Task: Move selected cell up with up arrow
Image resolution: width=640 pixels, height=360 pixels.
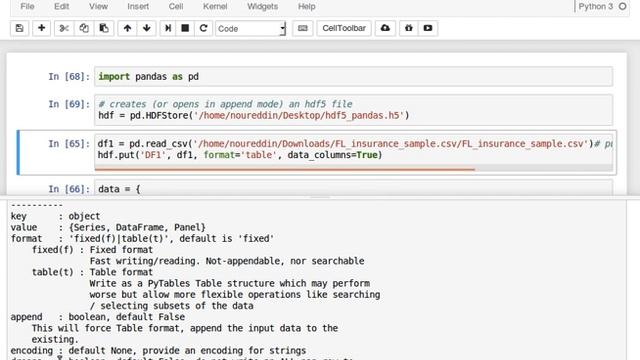Action: [127, 28]
